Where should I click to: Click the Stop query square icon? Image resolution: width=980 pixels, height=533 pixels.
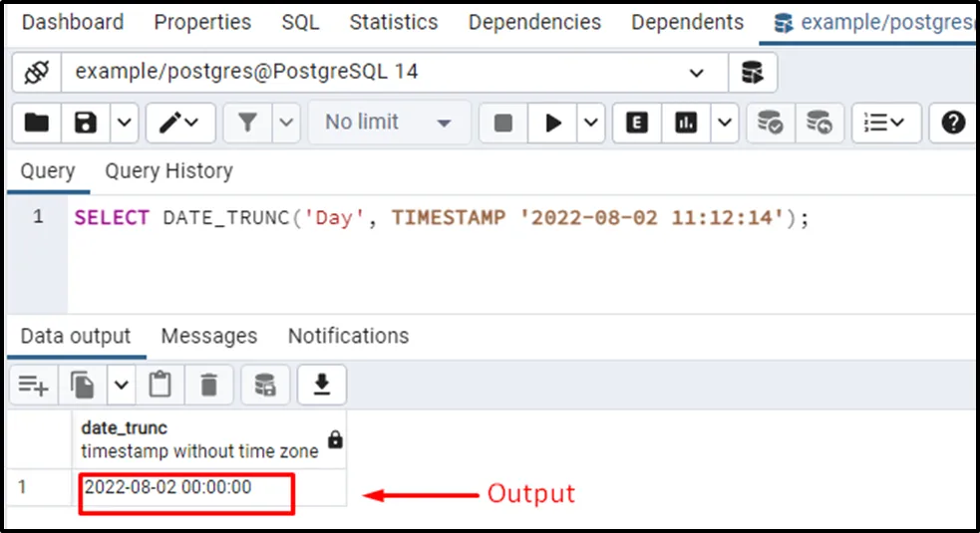click(x=503, y=123)
